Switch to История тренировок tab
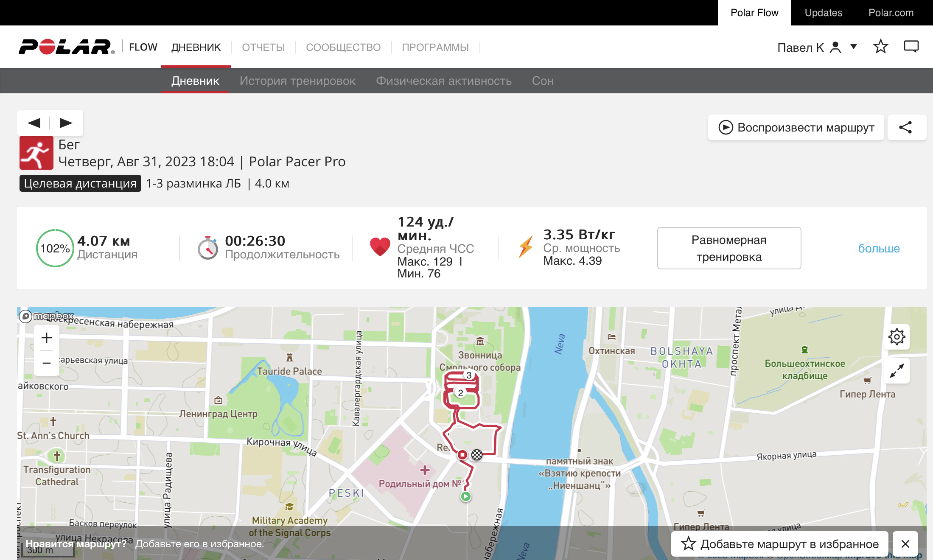Viewport: 933px width, 560px height. (x=298, y=81)
